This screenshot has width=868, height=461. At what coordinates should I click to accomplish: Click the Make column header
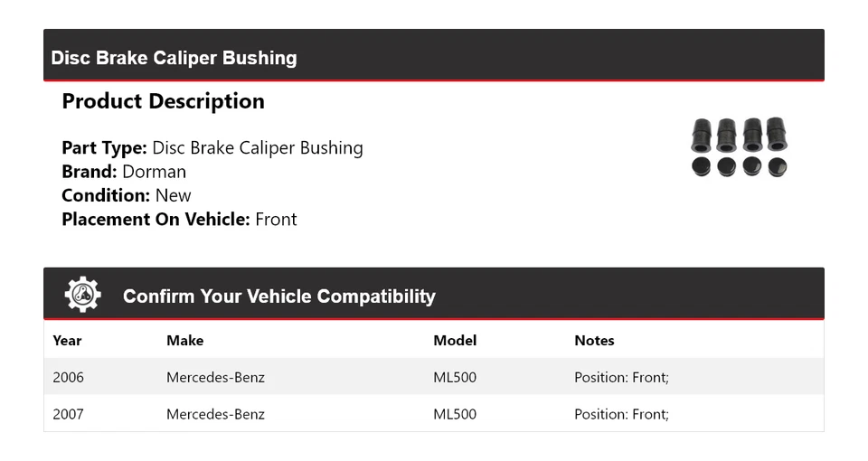coord(184,341)
